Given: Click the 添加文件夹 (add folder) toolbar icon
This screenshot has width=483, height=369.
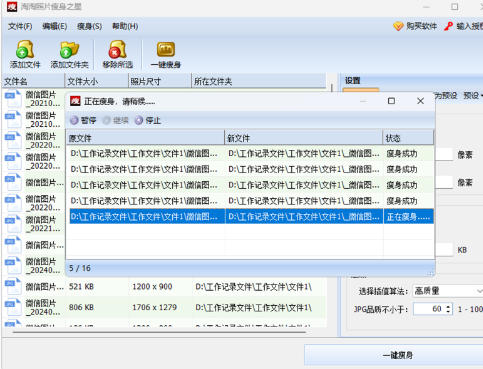Looking at the screenshot, I should [69, 49].
